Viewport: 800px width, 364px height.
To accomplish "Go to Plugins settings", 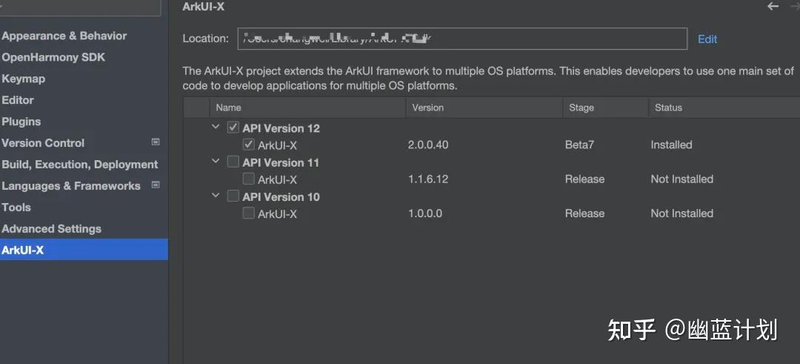I will [21, 122].
